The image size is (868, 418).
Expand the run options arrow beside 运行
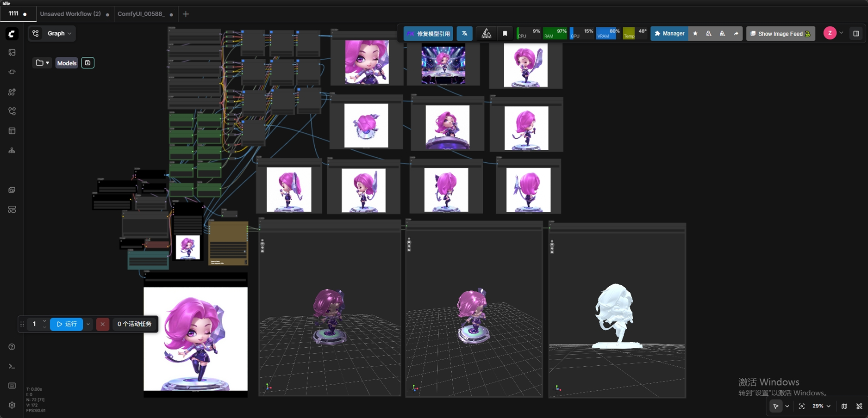[88, 324]
